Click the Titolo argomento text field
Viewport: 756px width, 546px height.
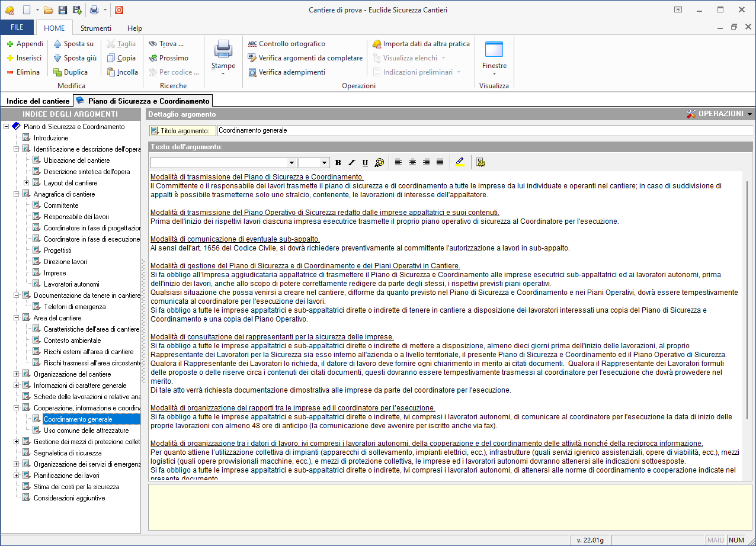tap(484, 130)
